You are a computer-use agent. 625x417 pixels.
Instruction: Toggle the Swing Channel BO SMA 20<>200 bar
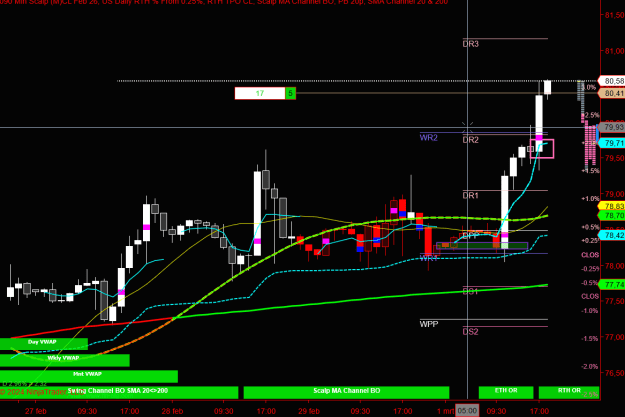[119, 392]
